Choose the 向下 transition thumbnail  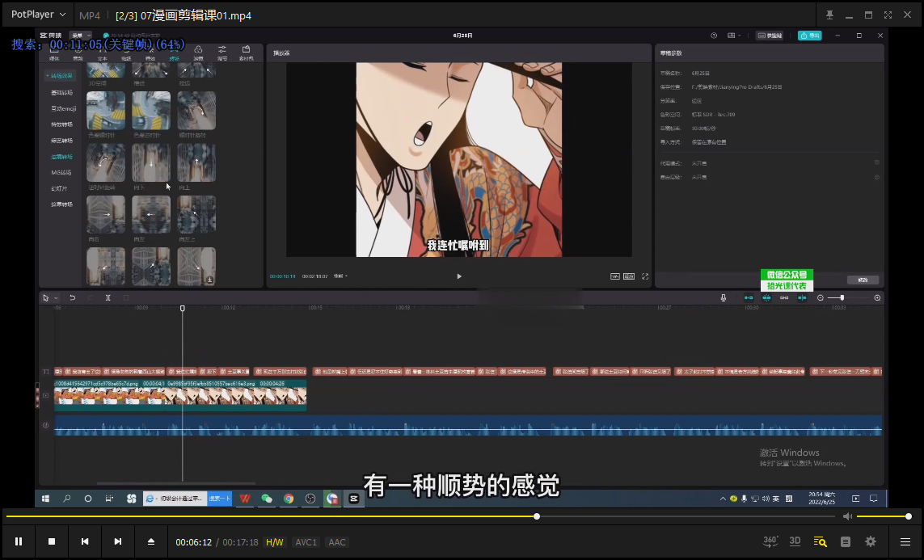pyautogui.click(x=151, y=163)
